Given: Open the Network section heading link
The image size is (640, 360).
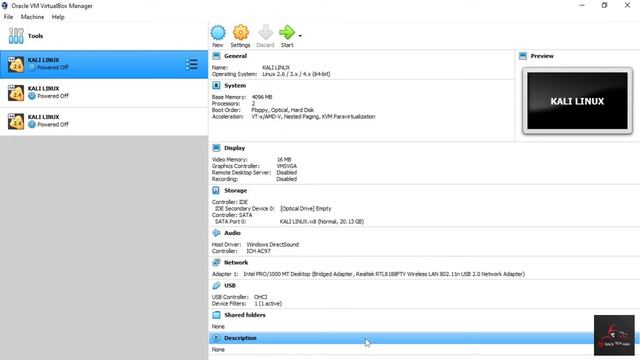Looking at the screenshot, I should coord(236,262).
